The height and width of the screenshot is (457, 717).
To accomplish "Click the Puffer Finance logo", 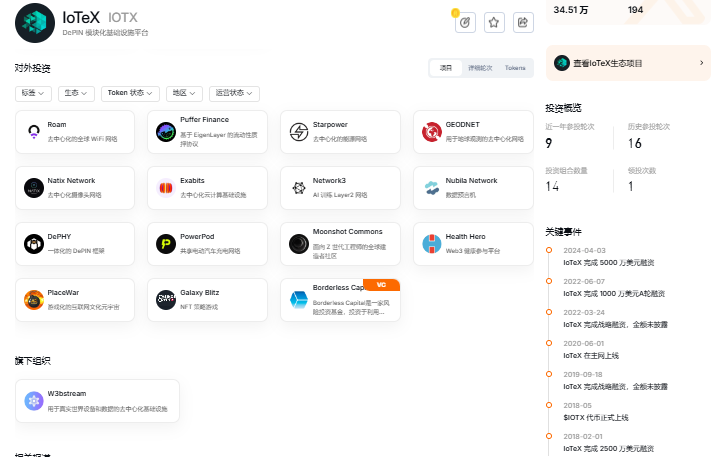I will tap(166, 132).
